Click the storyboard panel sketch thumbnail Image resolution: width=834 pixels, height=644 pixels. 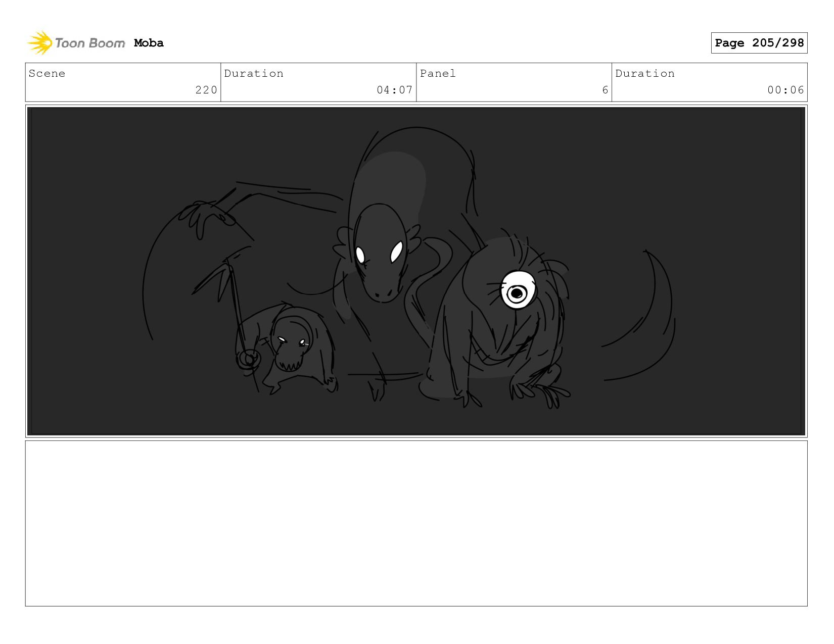coord(416,271)
